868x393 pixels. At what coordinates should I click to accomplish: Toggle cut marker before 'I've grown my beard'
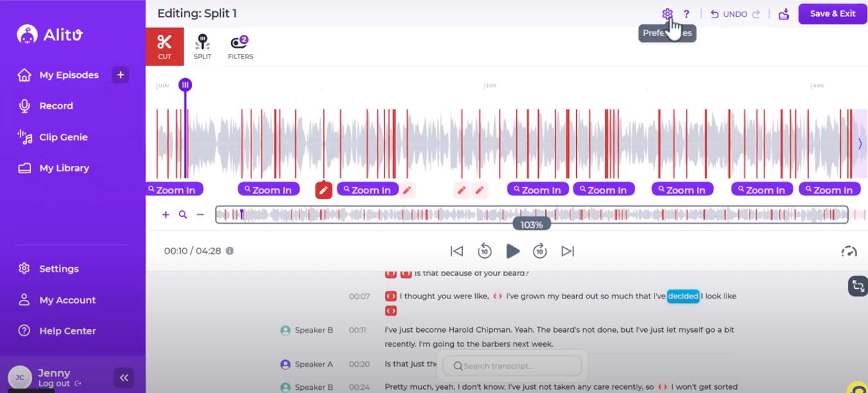pos(498,296)
